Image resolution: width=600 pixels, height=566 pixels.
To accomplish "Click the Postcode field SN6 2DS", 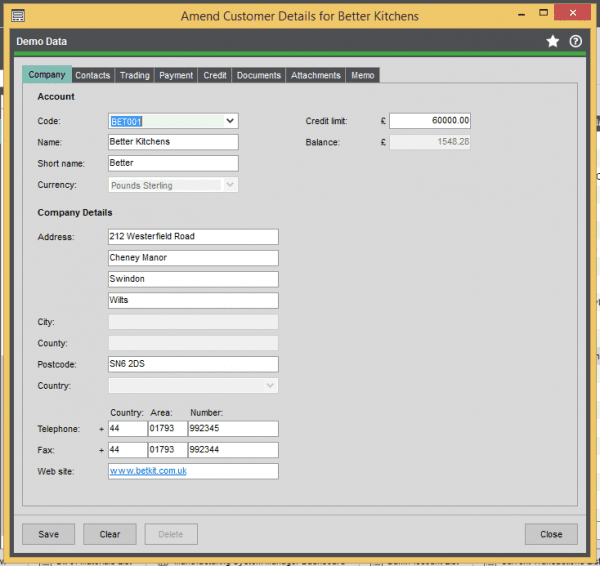I will [x=193, y=364].
